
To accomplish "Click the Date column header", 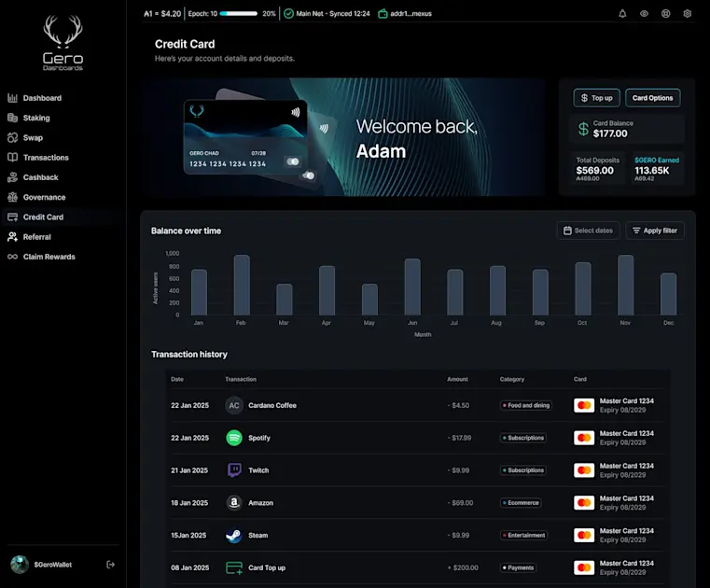I will tap(177, 379).
